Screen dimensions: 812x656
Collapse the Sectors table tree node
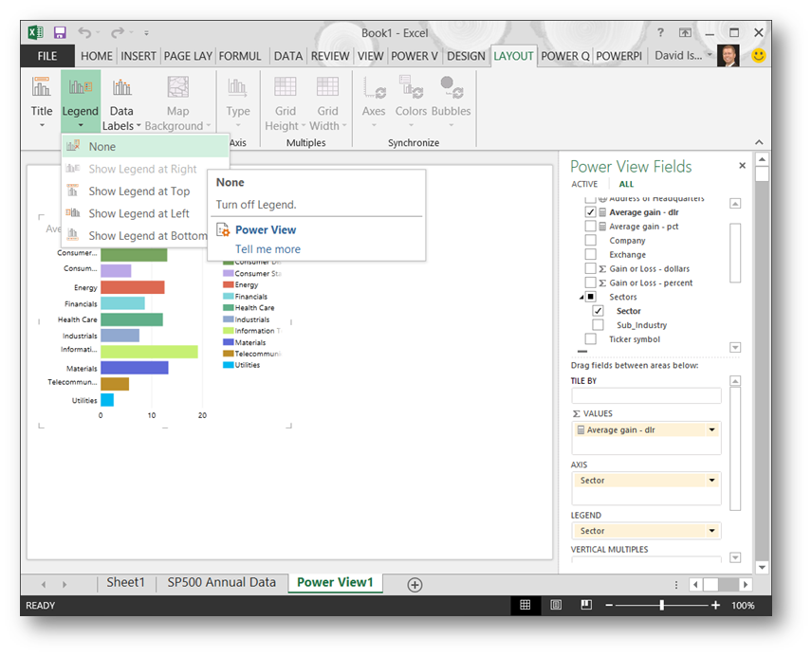coord(581,298)
